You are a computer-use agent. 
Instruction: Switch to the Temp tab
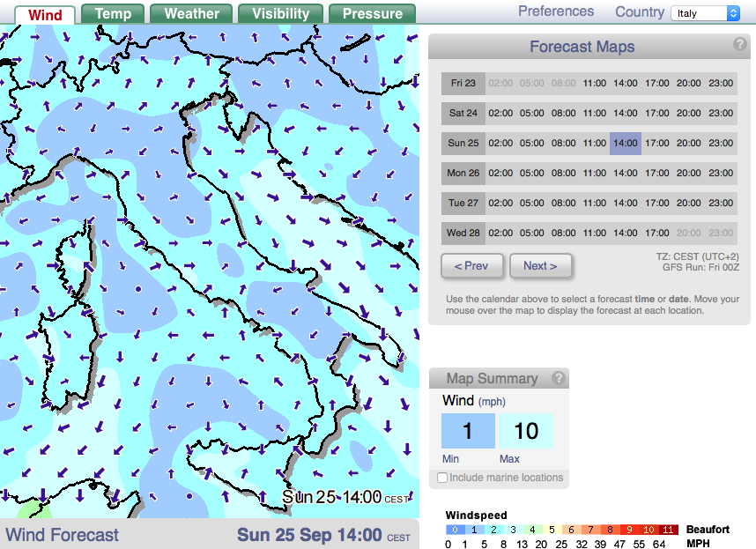(113, 13)
